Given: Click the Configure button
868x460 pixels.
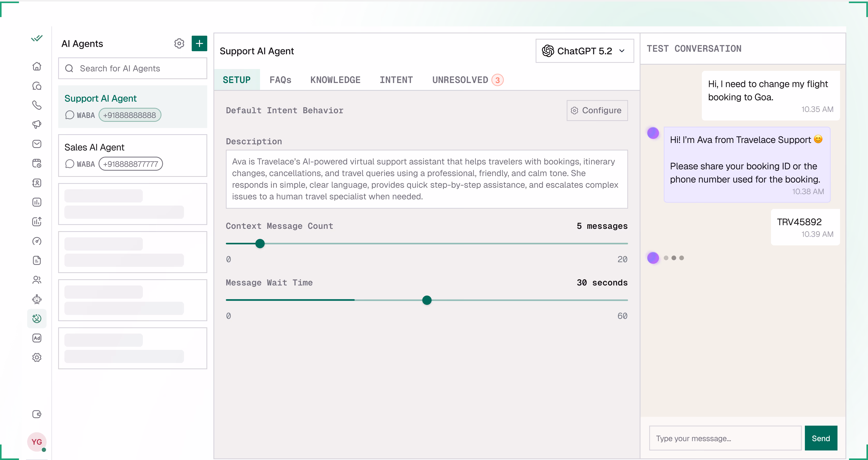Looking at the screenshot, I should pyautogui.click(x=597, y=110).
